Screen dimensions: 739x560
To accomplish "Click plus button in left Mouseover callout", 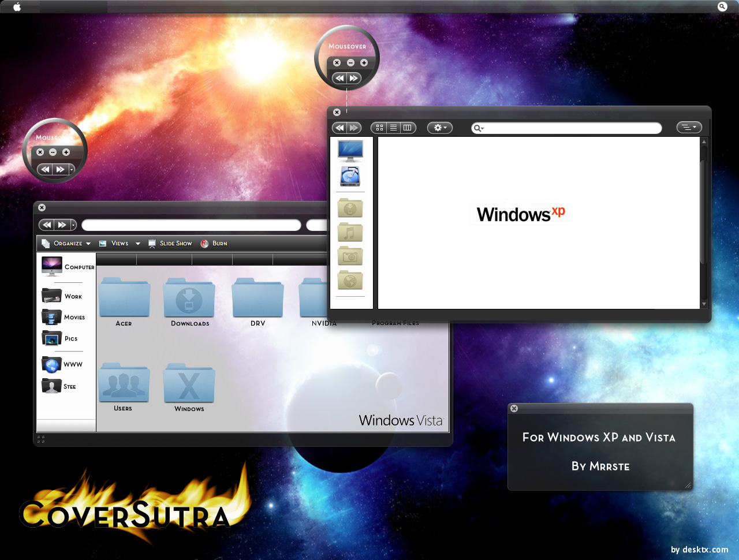I will (66, 152).
